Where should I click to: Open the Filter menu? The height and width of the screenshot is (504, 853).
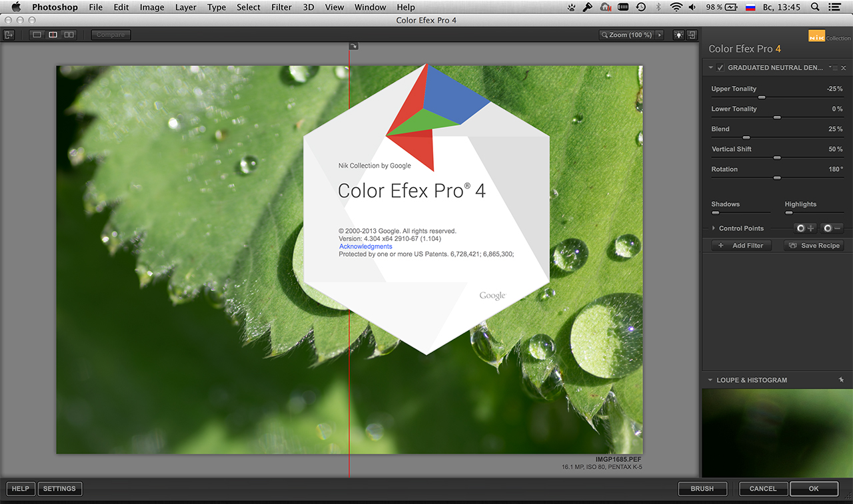click(x=282, y=7)
